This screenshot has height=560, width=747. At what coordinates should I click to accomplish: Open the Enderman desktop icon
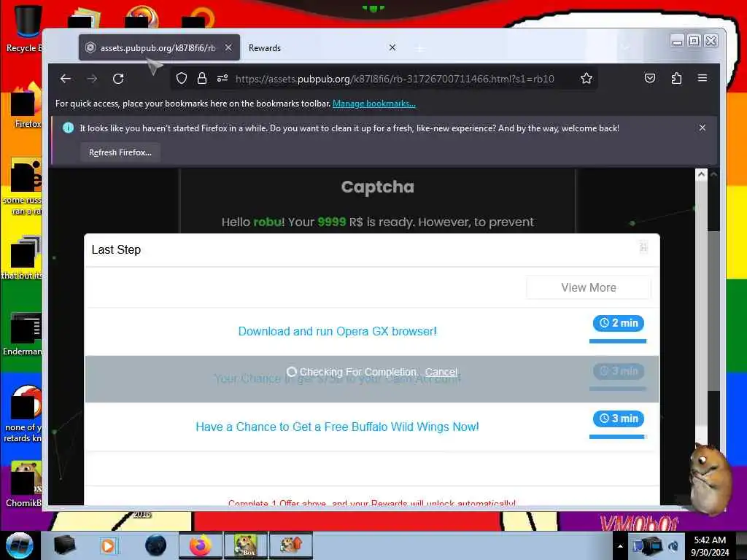(x=24, y=333)
